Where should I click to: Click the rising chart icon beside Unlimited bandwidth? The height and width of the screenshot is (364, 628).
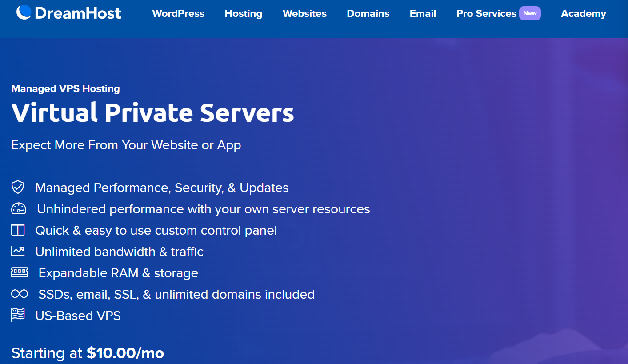point(18,251)
